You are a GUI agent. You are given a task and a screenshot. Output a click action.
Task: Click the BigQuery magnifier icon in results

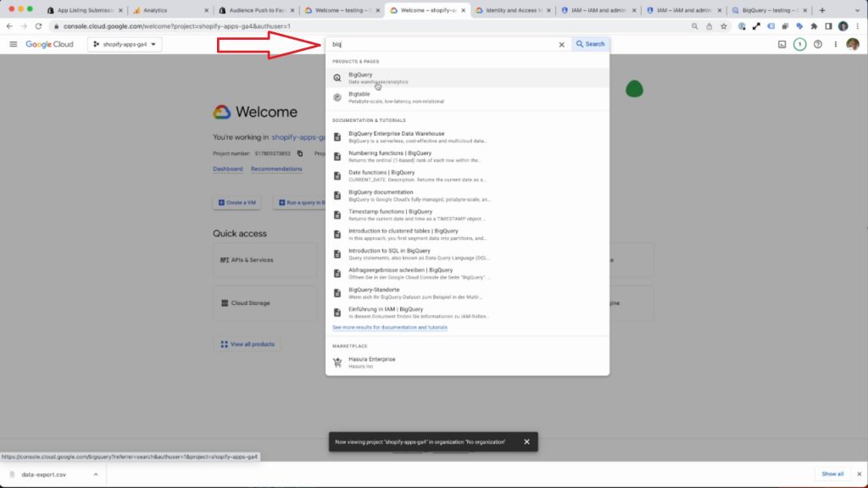click(x=337, y=78)
